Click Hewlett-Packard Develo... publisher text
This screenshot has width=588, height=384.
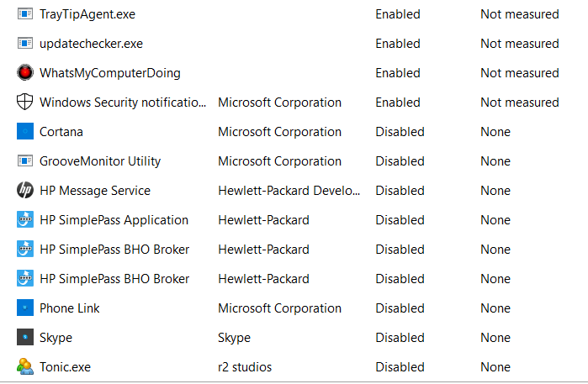tap(289, 191)
